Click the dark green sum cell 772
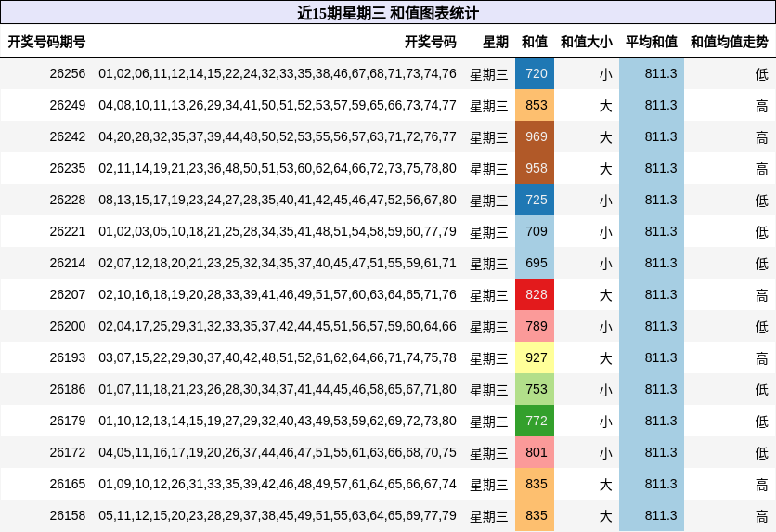This screenshot has width=776, height=532. (x=535, y=421)
